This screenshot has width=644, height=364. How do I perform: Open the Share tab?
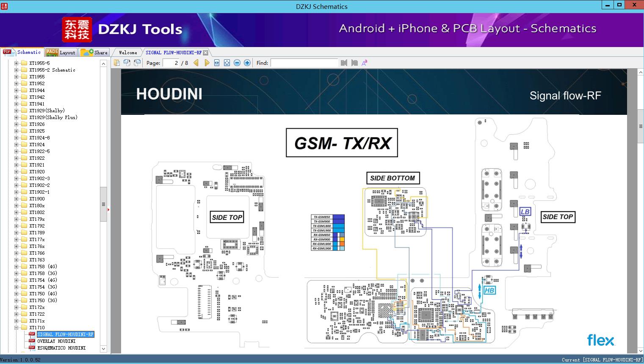(x=94, y=53)
